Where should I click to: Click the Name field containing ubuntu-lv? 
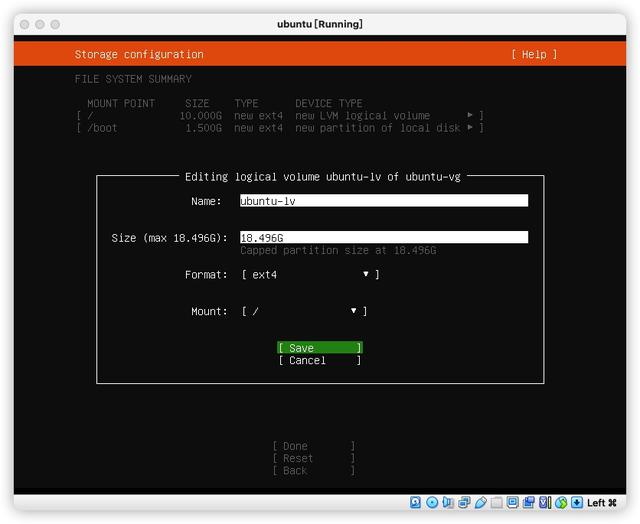coord(384,200)
